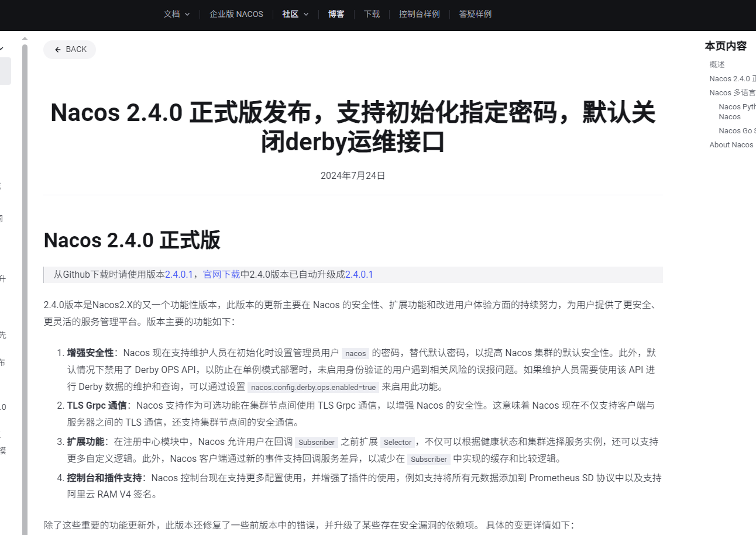Open the 文档 dropdown menu

177,14
